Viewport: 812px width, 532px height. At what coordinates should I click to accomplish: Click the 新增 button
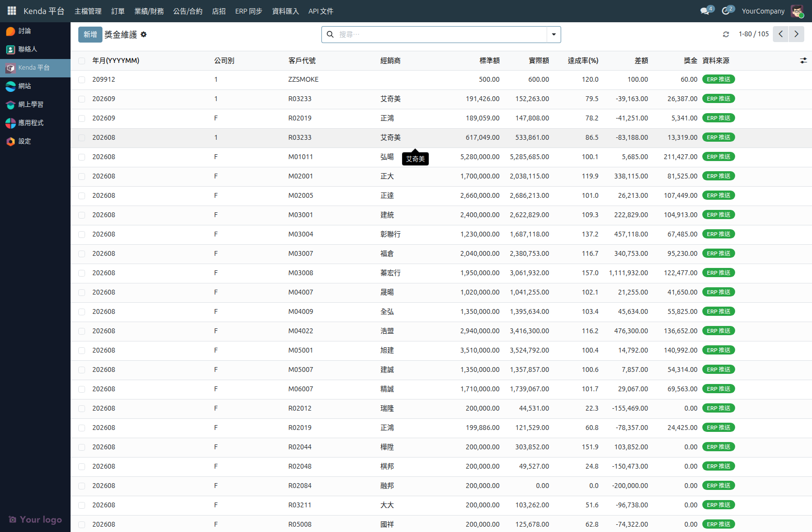(x=90, y=34)
